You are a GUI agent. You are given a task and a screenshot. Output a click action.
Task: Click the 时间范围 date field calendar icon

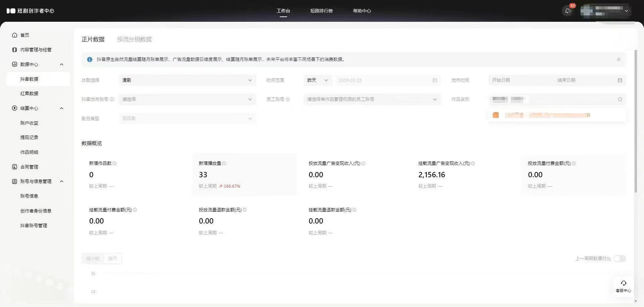[x=435, y=80]
